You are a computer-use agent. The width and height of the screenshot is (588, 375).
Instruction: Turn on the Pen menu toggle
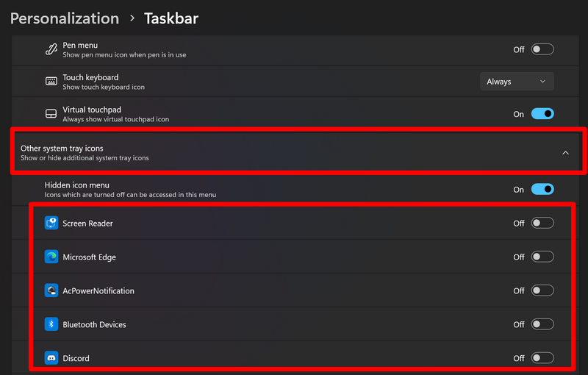pos(542,49)
